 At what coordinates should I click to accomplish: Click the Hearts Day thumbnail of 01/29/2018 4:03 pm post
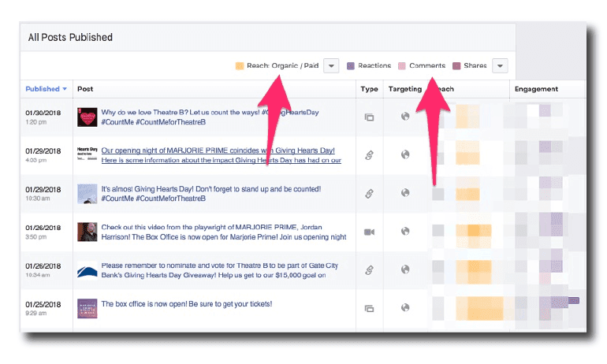point(87,154)
